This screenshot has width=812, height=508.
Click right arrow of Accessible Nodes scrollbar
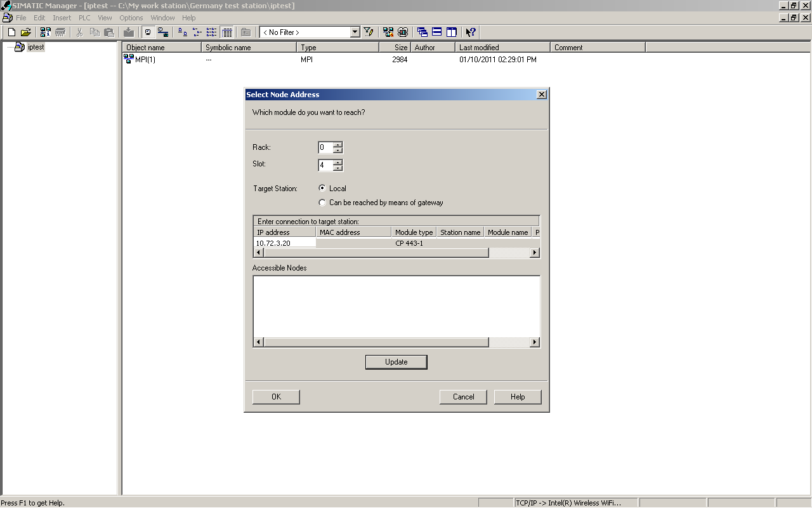(535, 342)
